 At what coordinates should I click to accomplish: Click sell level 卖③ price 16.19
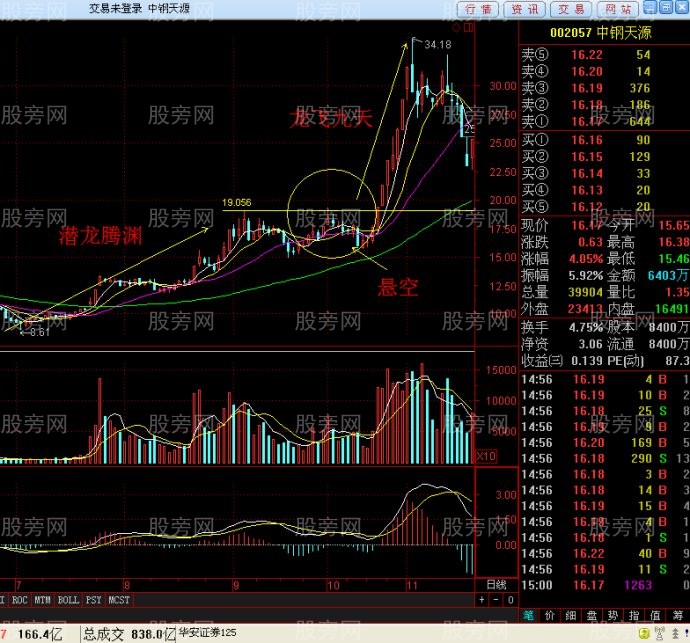click(587, 88)
